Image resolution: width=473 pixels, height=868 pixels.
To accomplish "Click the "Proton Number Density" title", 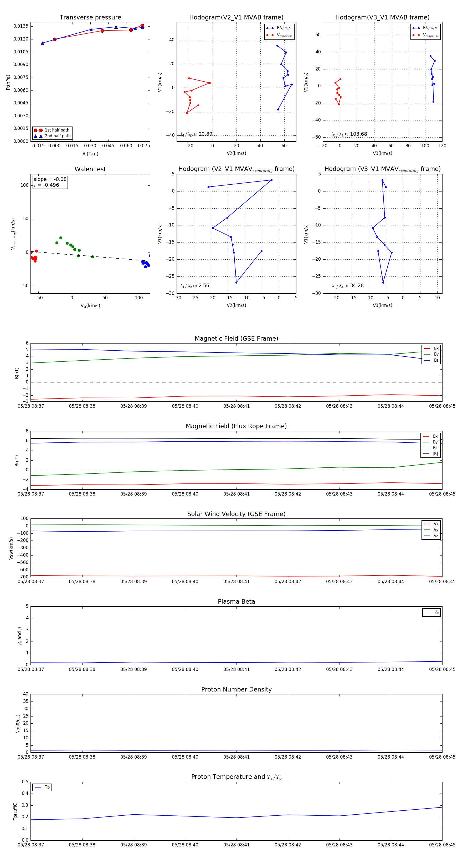I will coord(236,689).
